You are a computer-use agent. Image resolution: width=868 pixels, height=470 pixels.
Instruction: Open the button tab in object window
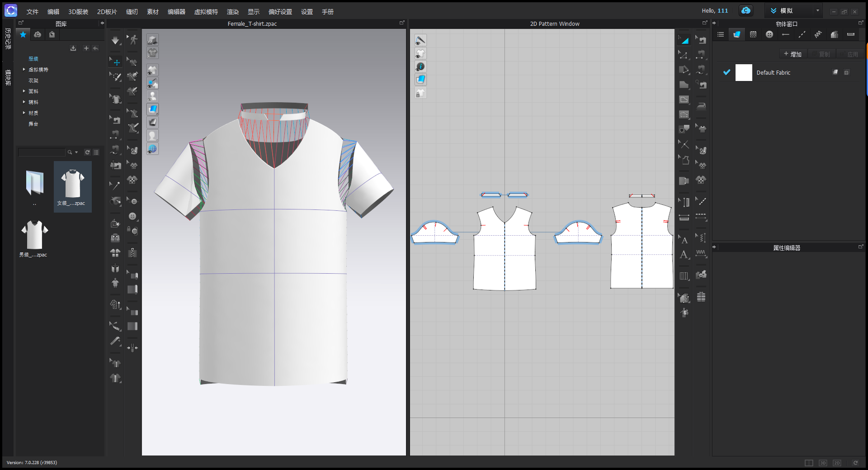point(769,34)
